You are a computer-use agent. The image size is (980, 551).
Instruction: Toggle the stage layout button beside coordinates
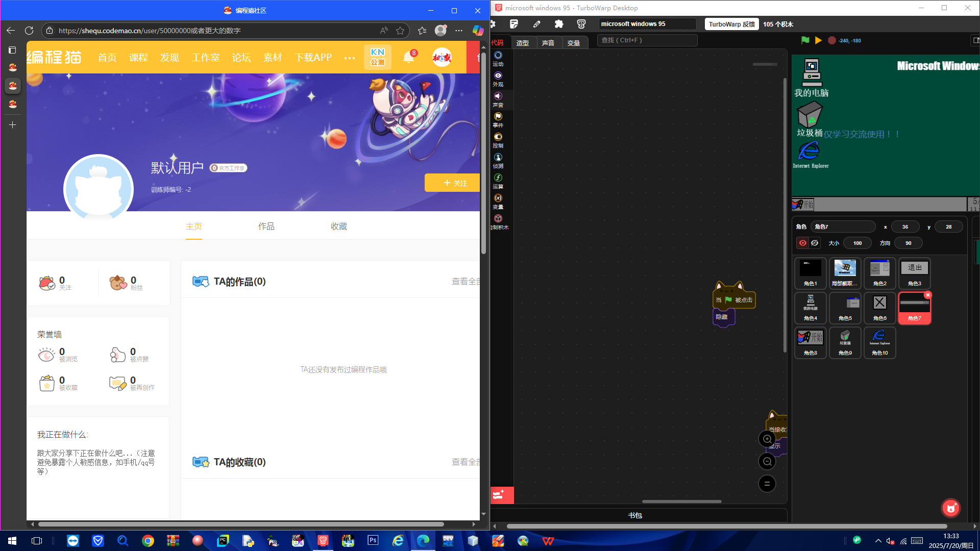[975, 40]
